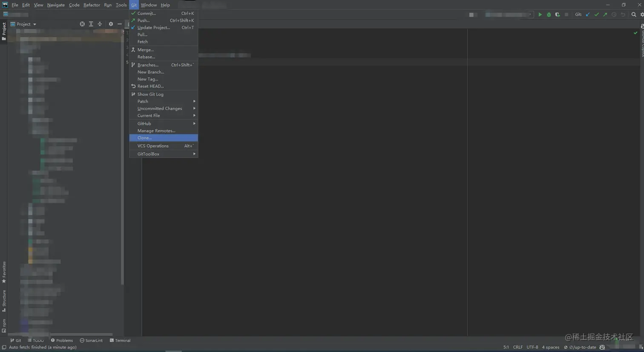Image resolution: width=644 pixels, height=352 pixels.
Task: Open the Window menu
Action: 149,5
